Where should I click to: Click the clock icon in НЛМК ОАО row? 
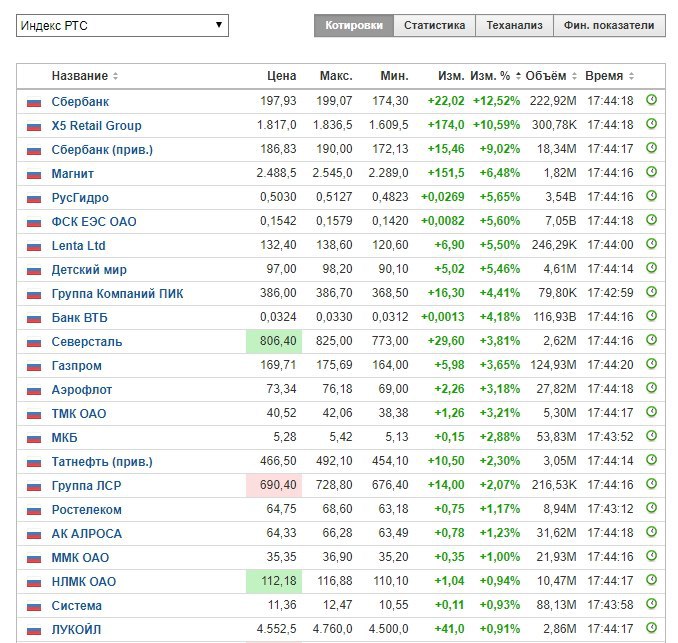coord(651,580)
